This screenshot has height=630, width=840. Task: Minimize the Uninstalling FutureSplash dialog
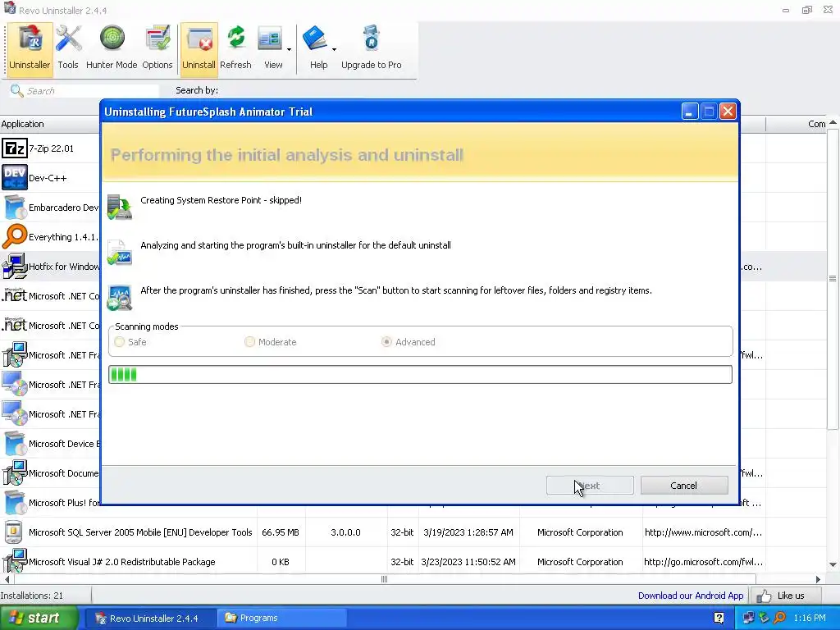click(x=689, y=112)
